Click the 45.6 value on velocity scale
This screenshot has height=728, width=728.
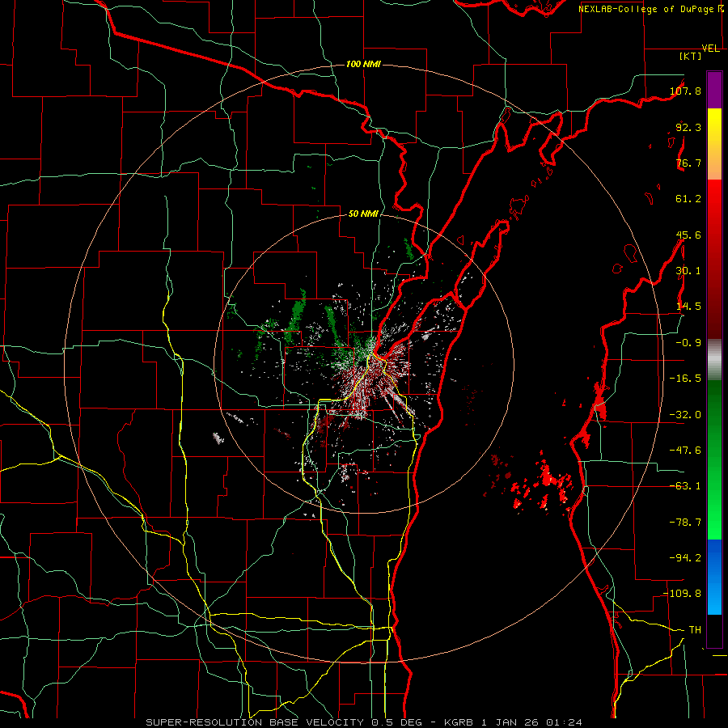pos(688,235)
